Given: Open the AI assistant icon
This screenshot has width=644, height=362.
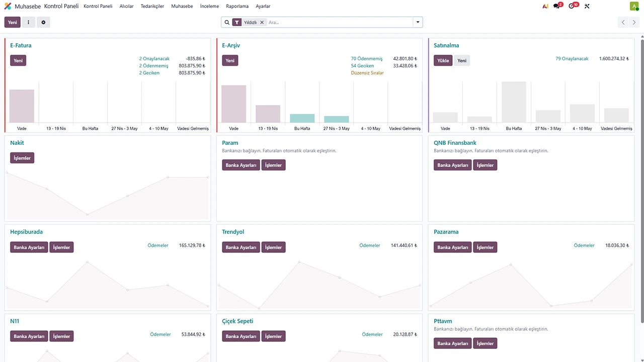Looking at the screenshot, I should coord(545,7).
